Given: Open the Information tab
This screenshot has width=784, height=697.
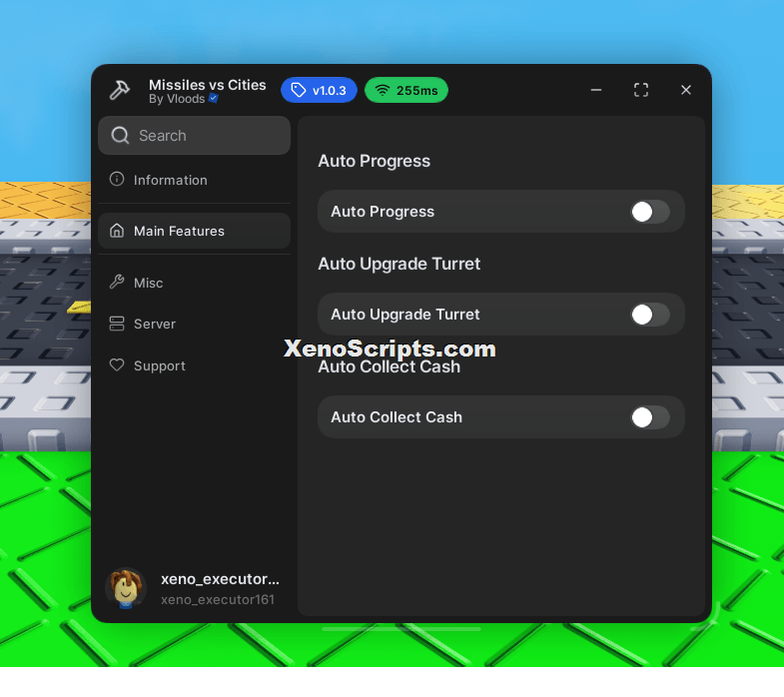Looking at the screenshot, I should pyautogui.click(x=194, y=180).
